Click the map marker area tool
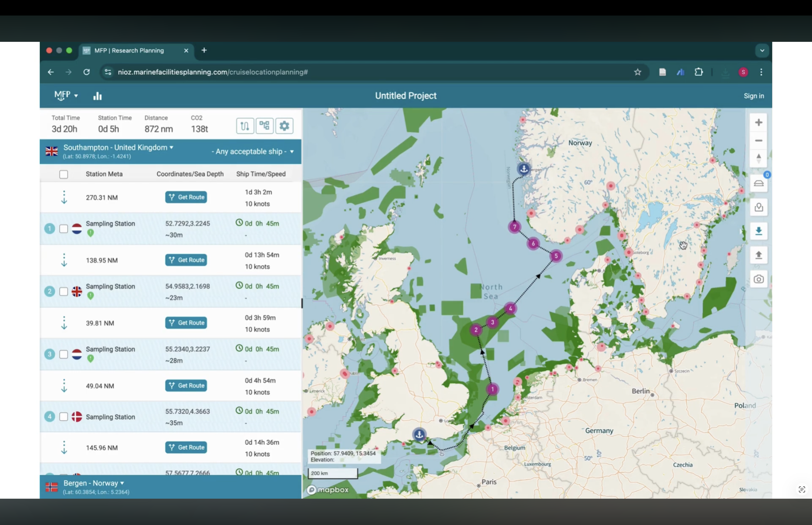Viewport: 812px width, 525px height. coord(758,207)
